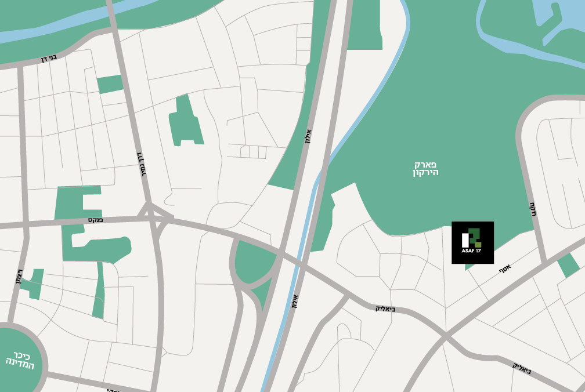Select the כיכר המדינה circle label
This screenshot has height=392, width=585.
click(x=20, y=360)
